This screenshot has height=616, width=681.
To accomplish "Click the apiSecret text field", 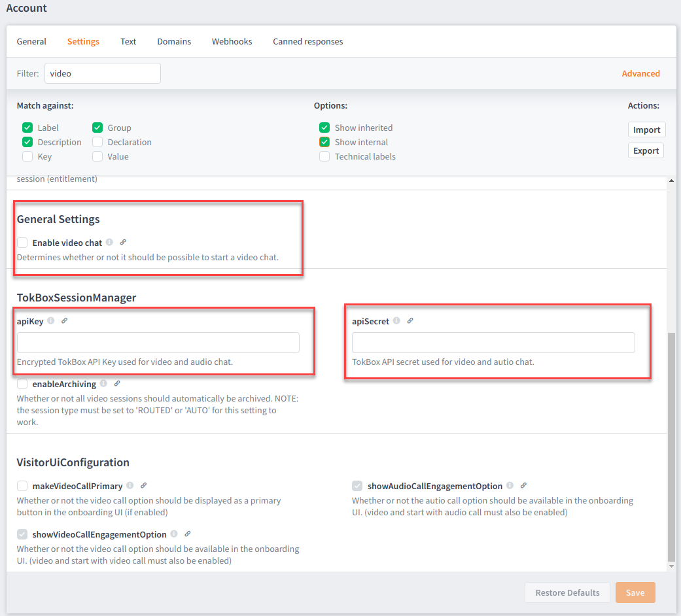I will (x=493, y=343).
